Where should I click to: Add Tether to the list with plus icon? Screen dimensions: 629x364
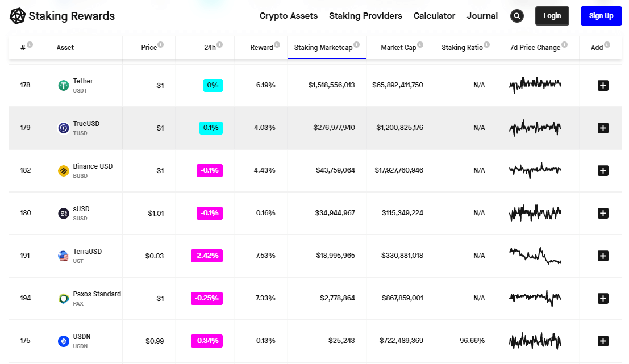coord(603,85)
